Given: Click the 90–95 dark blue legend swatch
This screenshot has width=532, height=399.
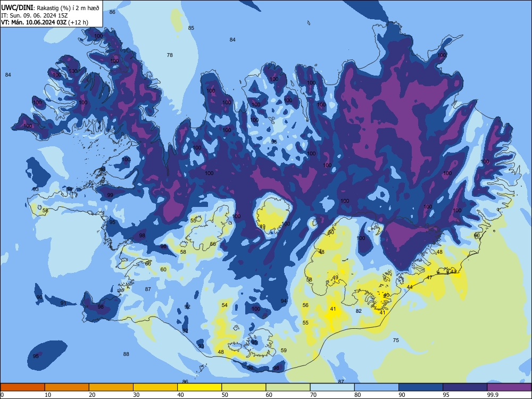Looking at the screenshot, I should 421,387.
